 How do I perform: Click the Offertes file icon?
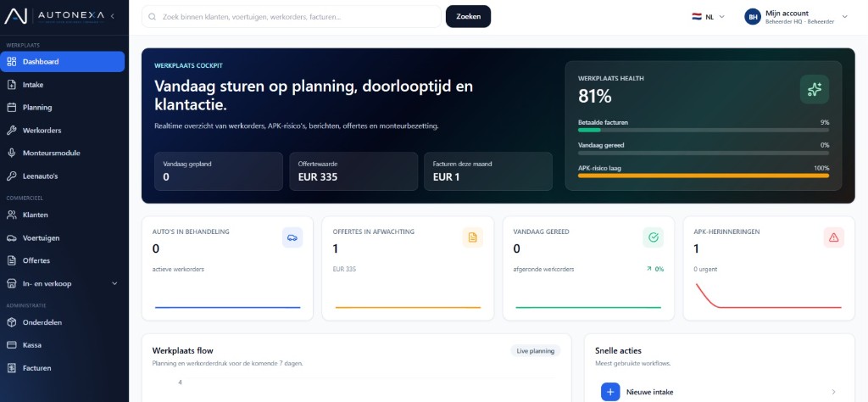(12, 260)
